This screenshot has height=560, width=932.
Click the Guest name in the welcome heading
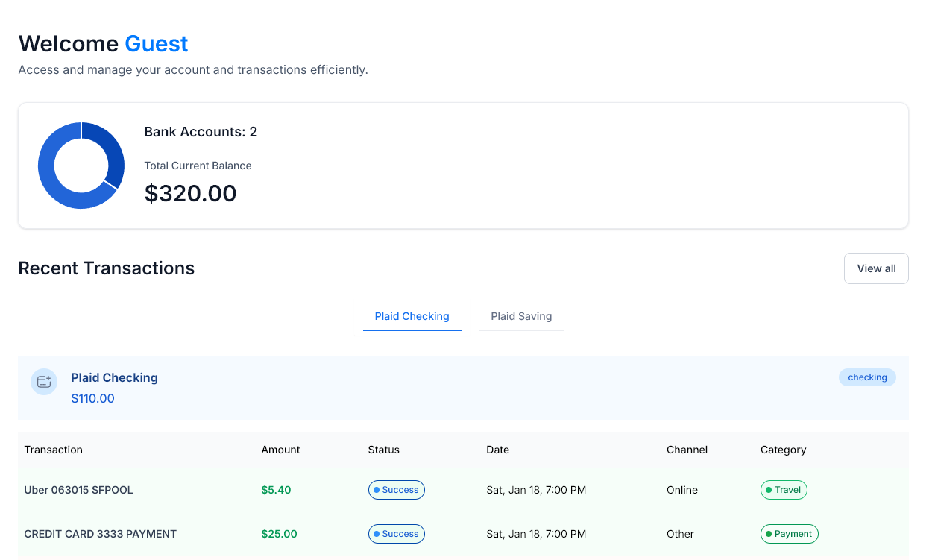(x=156, y=43)
